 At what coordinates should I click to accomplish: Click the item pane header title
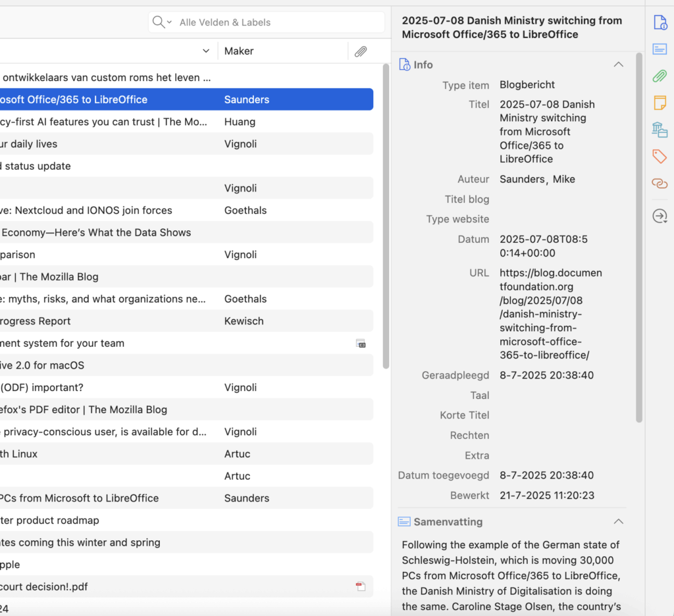[x=512, y=28]
